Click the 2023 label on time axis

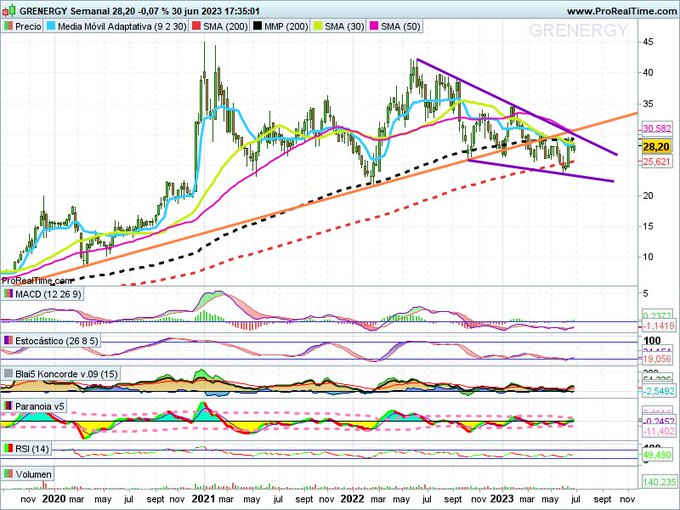[x=502, y=499]
